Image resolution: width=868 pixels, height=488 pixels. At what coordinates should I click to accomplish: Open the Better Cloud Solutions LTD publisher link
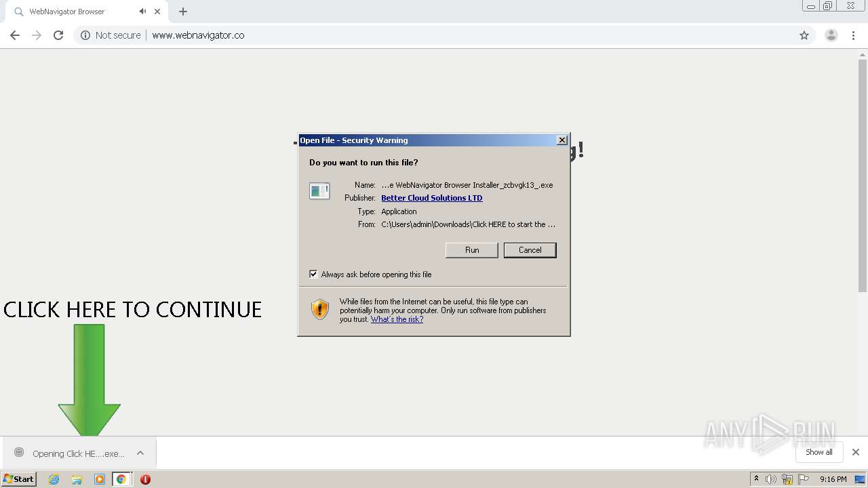(432, 198)
